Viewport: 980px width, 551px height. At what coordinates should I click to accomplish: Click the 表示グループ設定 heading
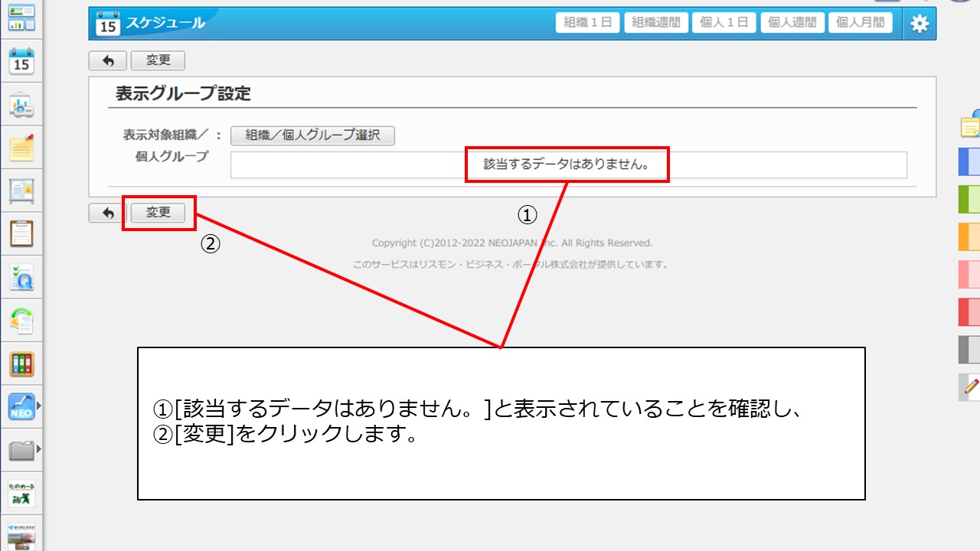183,94
